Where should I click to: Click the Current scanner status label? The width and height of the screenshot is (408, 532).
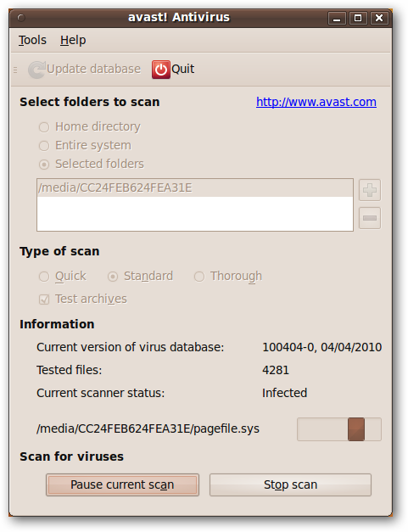[x=101, y=393]
